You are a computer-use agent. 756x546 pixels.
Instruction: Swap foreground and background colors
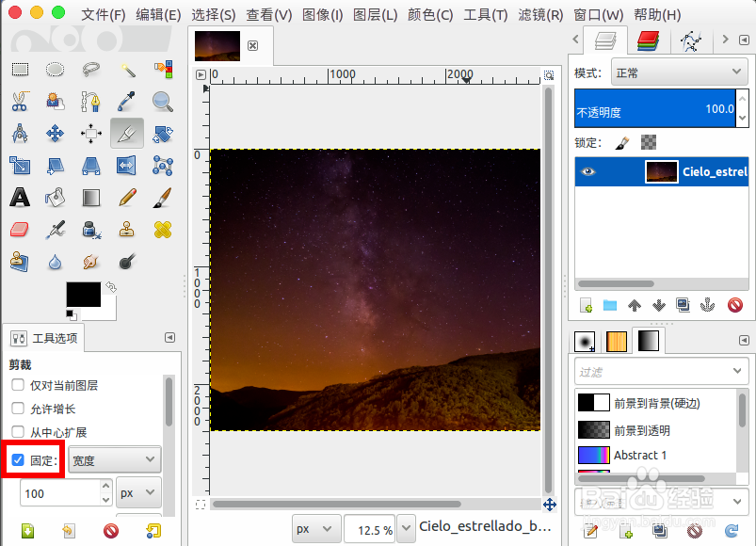tap(111, 287)
